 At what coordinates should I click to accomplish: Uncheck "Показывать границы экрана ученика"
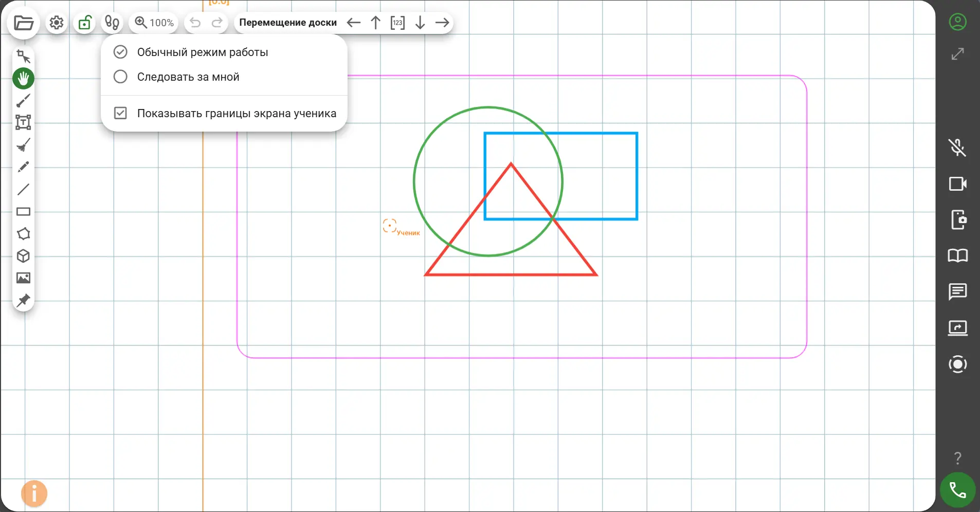click(120, 113)
